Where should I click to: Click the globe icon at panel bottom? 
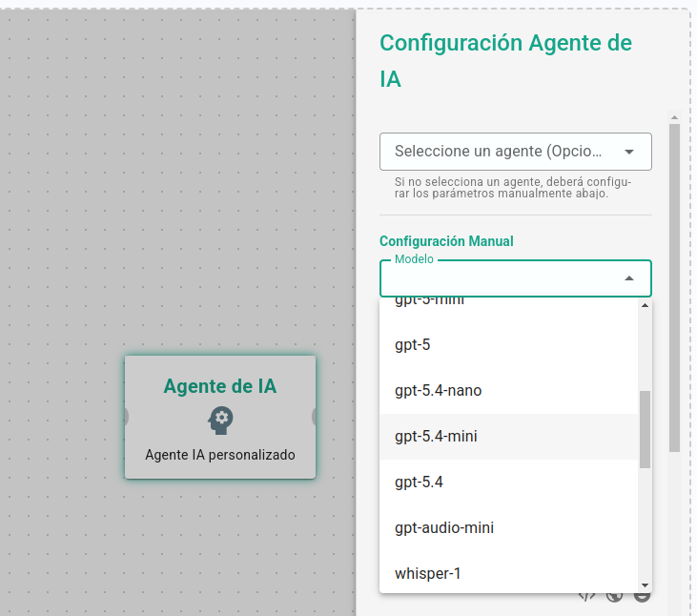615,596
